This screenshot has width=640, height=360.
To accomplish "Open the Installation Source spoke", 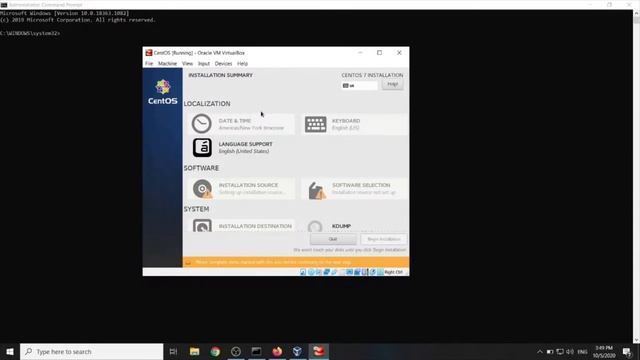I will point(241,189).
